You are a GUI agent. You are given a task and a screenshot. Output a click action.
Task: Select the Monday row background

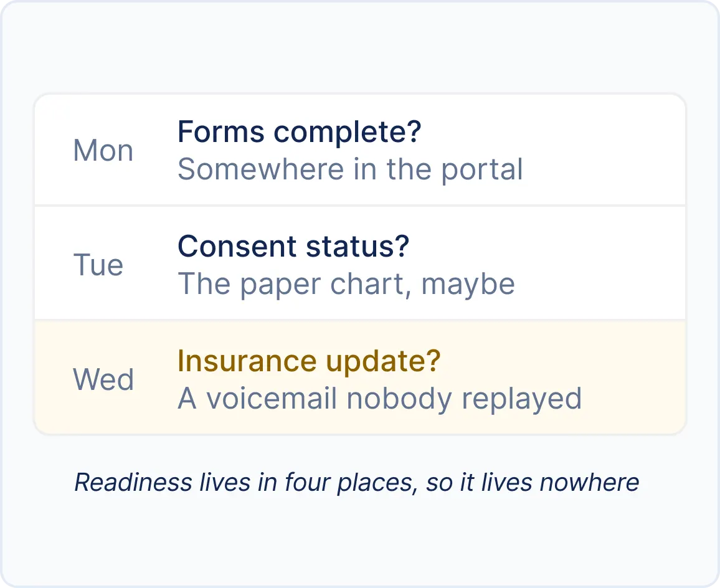(360, 149)
